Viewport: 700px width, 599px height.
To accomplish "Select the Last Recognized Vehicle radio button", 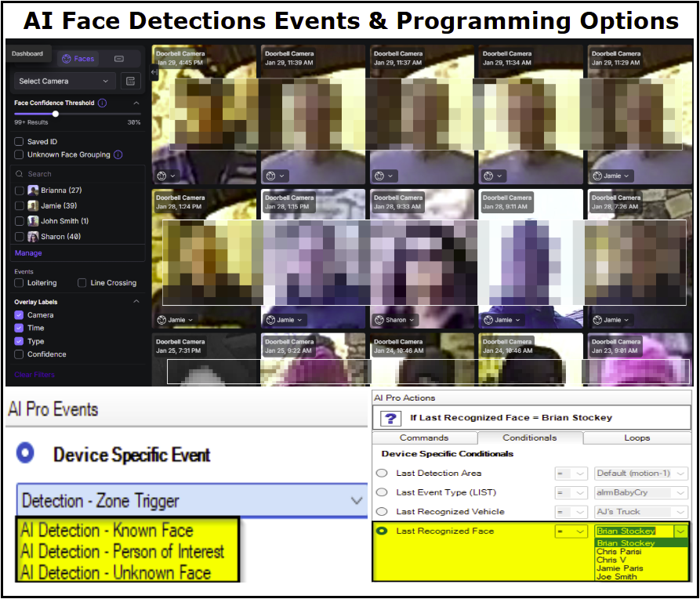I will click(x=382, y=511).
